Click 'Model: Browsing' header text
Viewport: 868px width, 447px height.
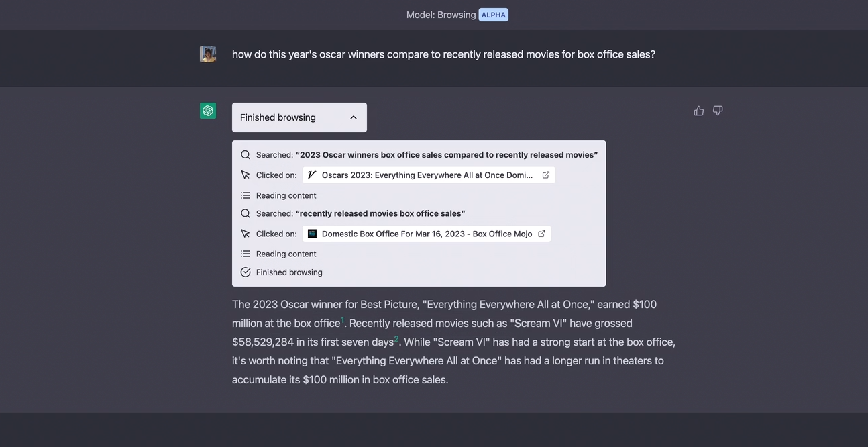pos(441,15)
